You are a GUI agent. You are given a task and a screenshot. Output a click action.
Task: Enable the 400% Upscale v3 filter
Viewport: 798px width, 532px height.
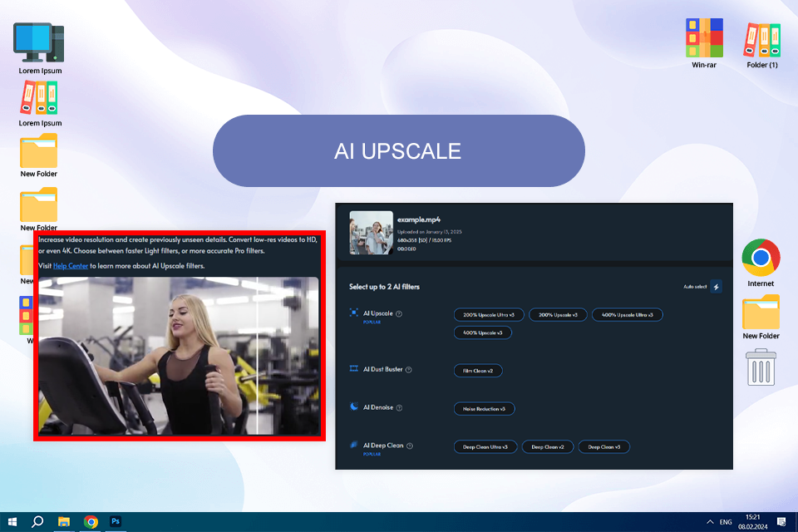(x=482, y=332)
